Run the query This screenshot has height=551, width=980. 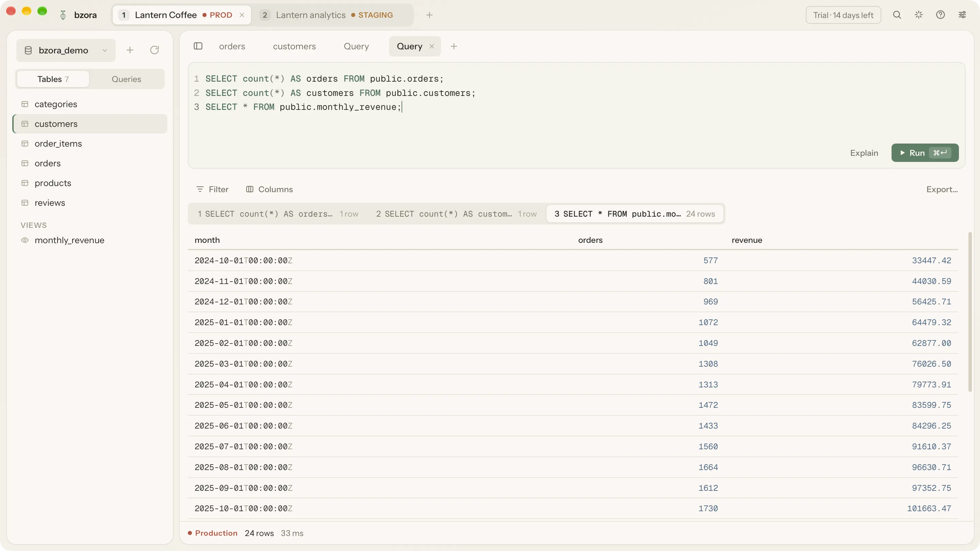(x=925, y=152)
